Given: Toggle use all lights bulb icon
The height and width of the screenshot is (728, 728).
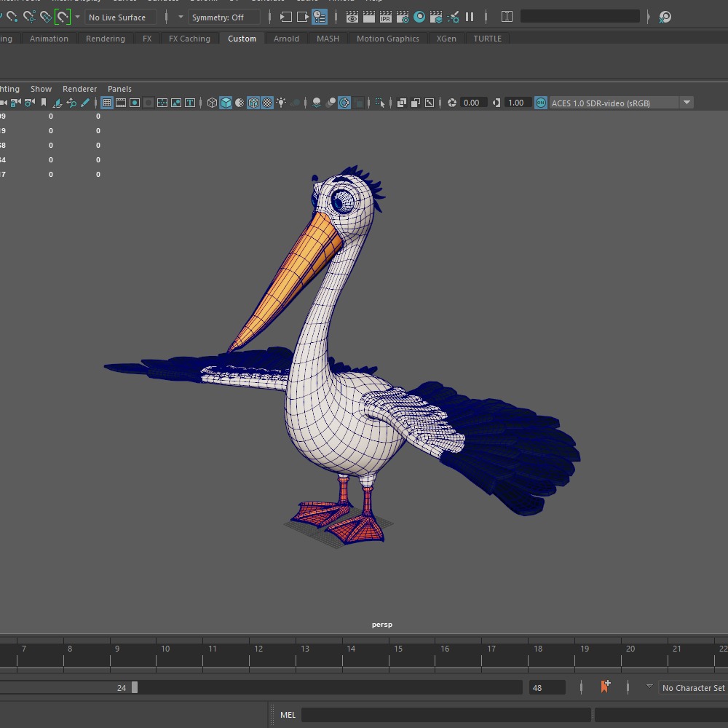Looking at the screenshot, I should [x=281, y=103].
